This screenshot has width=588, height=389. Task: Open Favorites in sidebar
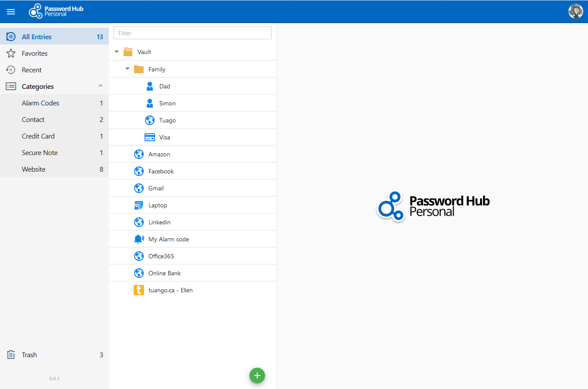pos(54,53)
